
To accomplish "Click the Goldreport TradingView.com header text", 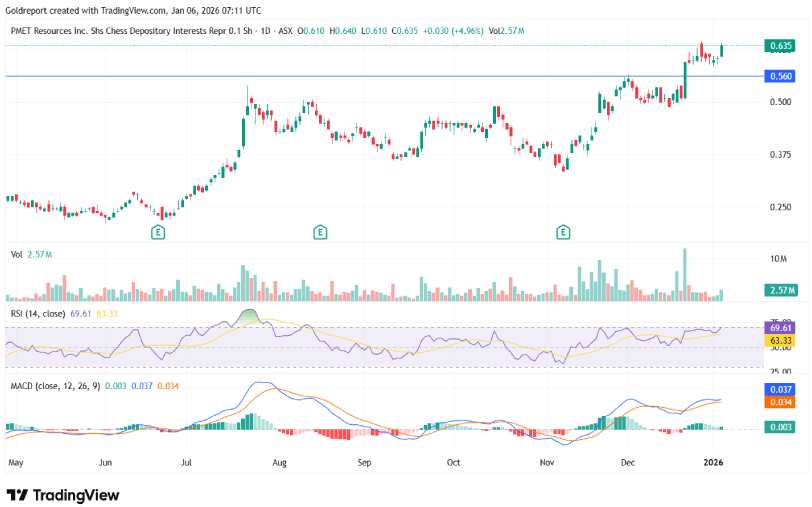I will click(x=132, y=10).
